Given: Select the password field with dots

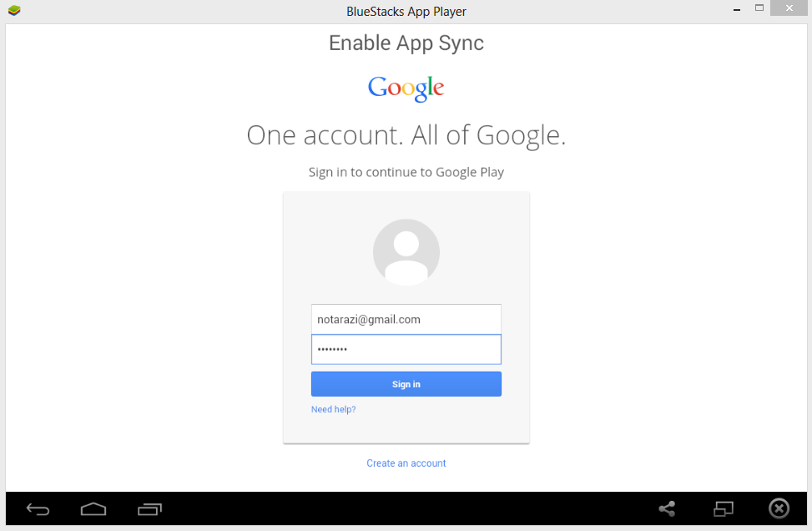Looking at the screenshot, I should tap(406, 349).
